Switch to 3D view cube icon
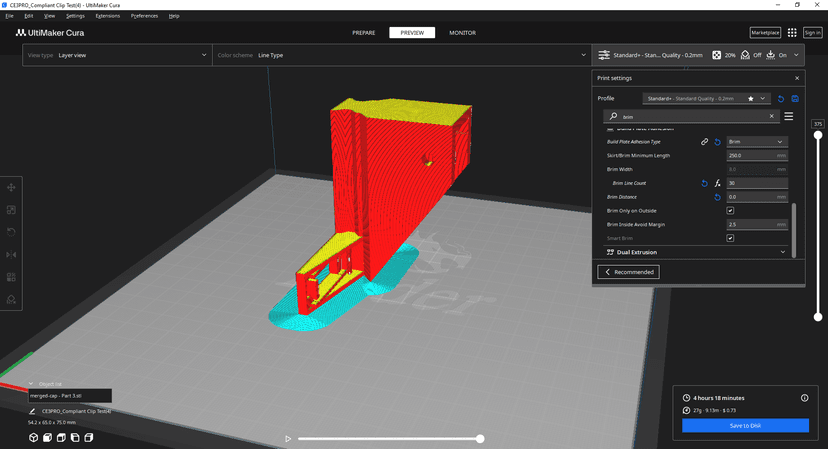Screen dimensions: 828x449 click(x=33, y=437)
